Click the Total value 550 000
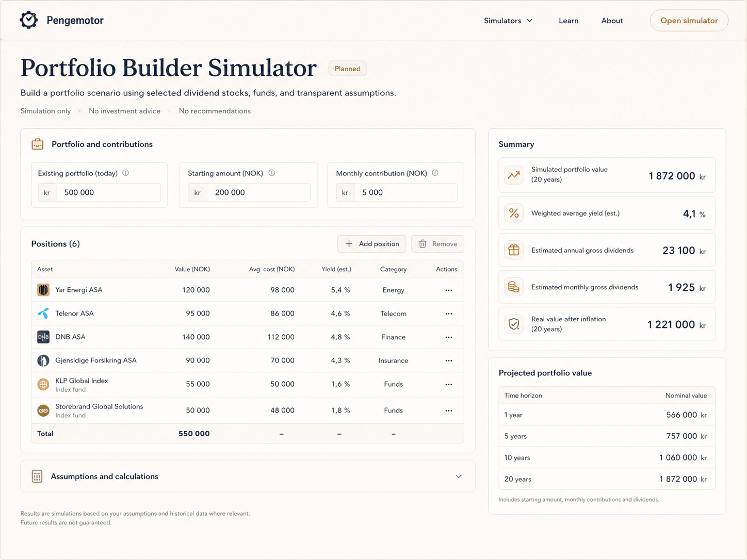 (x=194, y=434)
